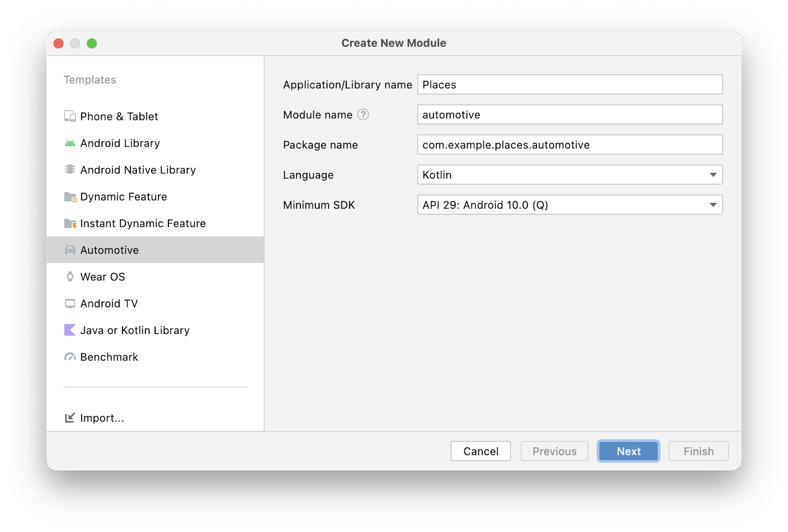788x532 pixels.
Task: Click the Wear OS watch icon
Action: click(70, 277)
